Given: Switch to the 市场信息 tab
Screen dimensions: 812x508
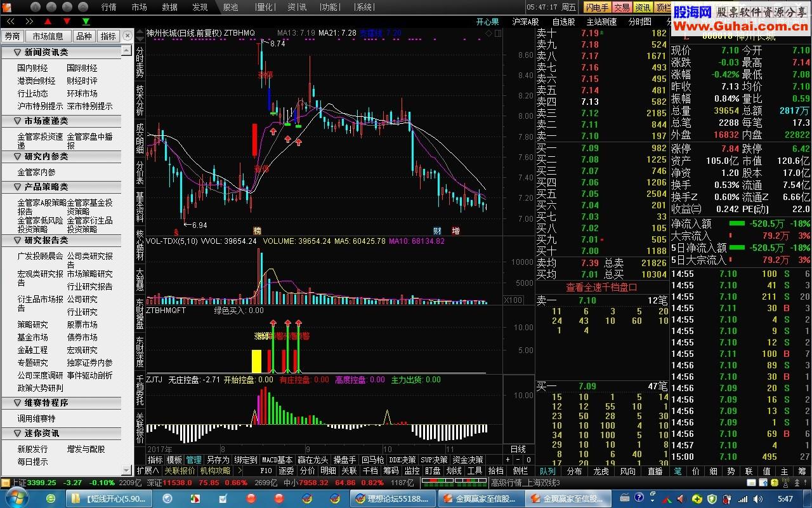Looking at the screenshot, I should 48,36.
